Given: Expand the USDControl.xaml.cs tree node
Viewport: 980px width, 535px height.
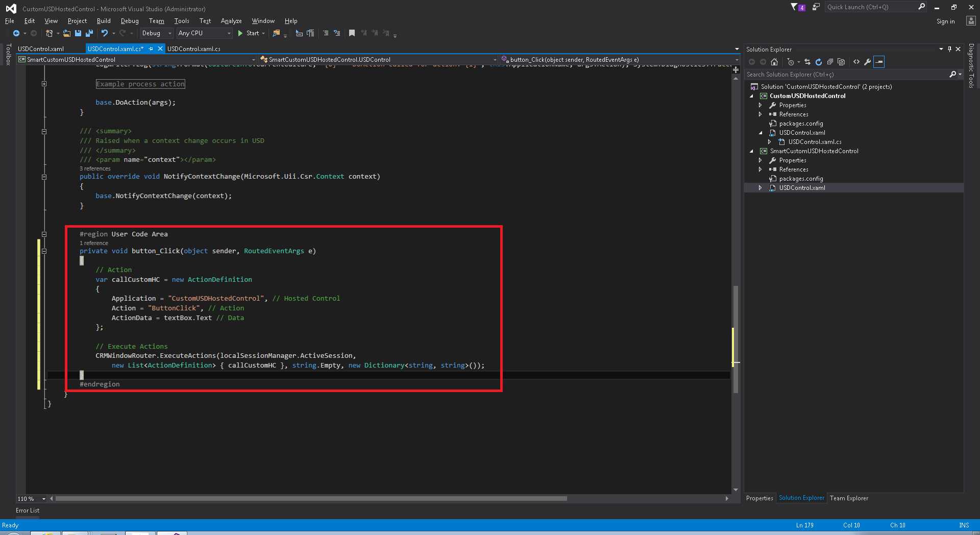Looking at the screenshot, I should (770, 142).
